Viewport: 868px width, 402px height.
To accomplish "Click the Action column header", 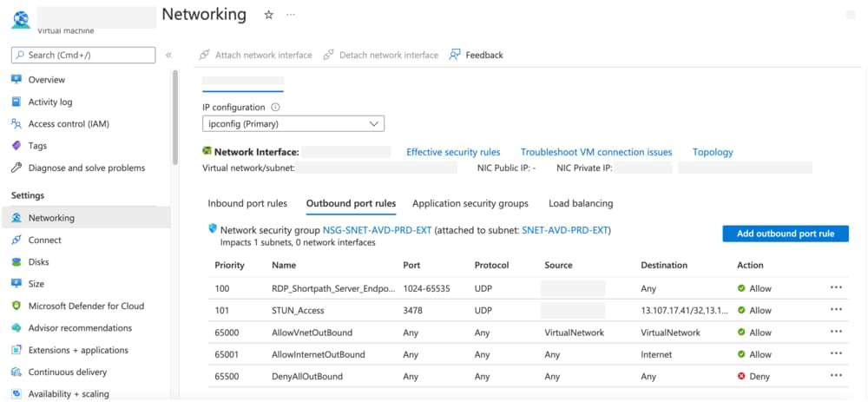I will click(750, 265).
